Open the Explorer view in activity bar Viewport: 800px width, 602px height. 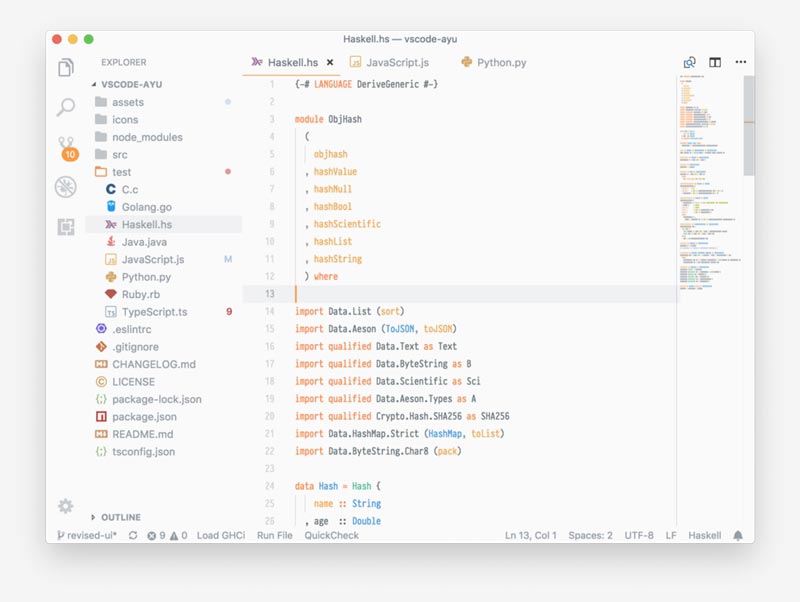coord(66,67)
